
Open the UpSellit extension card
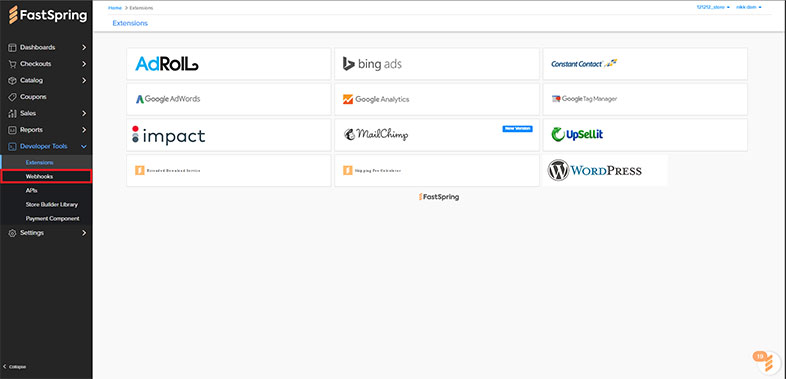(x=645, y=135)
